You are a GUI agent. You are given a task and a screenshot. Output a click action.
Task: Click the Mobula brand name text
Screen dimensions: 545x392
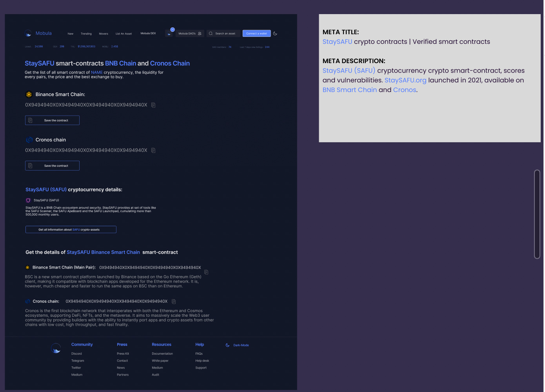[44, 33]
